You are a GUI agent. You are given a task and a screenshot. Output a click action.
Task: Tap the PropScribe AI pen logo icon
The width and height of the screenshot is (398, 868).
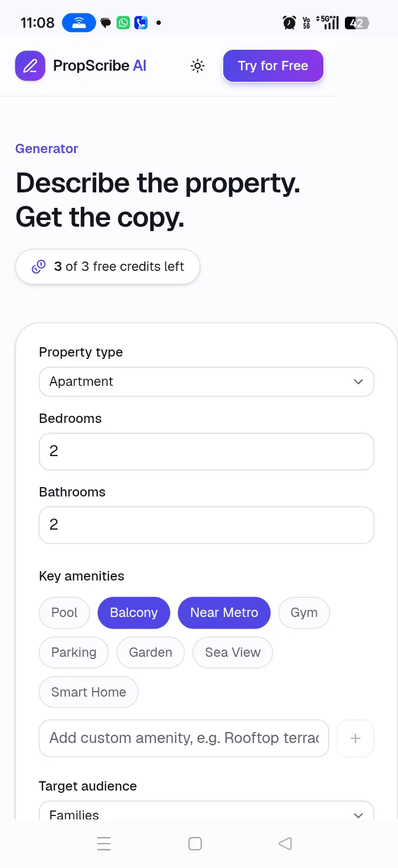[x=30, y=66]
